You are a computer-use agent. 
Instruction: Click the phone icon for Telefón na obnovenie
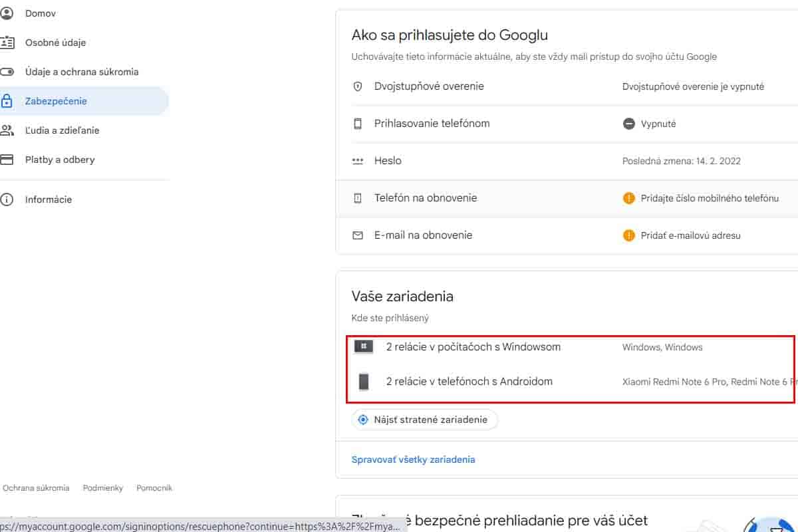[358, 198]
